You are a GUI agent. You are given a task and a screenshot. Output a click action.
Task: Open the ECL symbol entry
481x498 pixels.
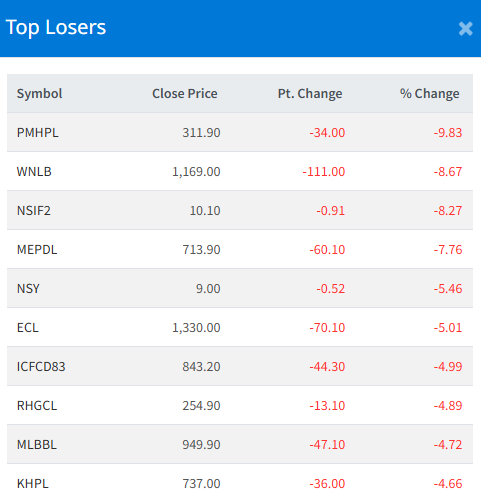(x=28, y=328)
